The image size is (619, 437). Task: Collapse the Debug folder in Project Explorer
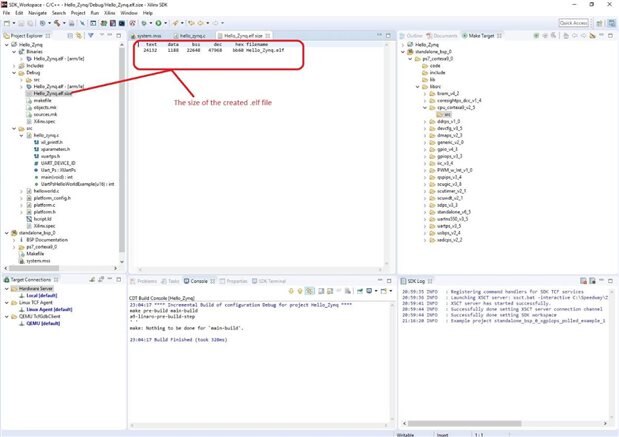[13, 73]
